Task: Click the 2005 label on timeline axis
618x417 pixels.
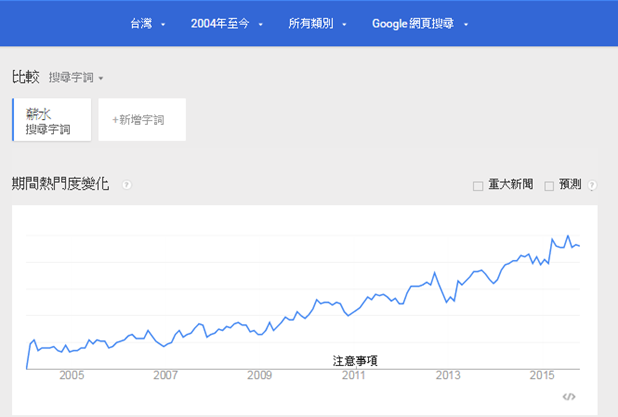Action: (71, 376)
